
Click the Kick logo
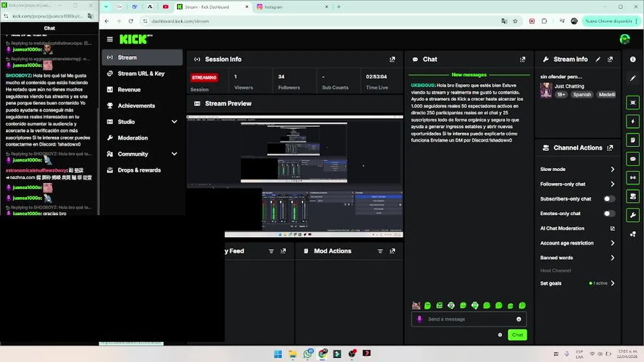[136, 39]
